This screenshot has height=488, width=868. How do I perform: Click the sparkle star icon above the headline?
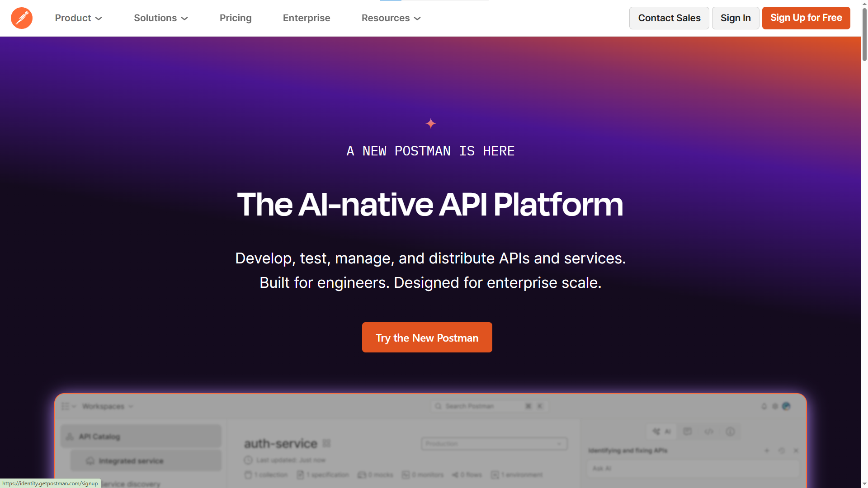(430, 123)
